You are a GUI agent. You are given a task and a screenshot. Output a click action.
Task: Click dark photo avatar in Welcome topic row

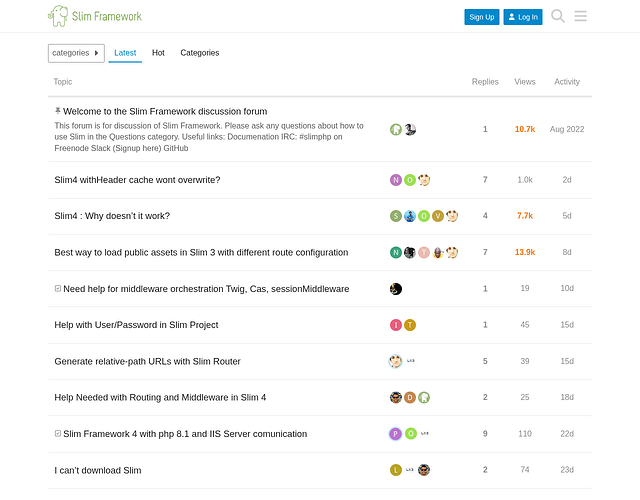(x=410, y=129)
